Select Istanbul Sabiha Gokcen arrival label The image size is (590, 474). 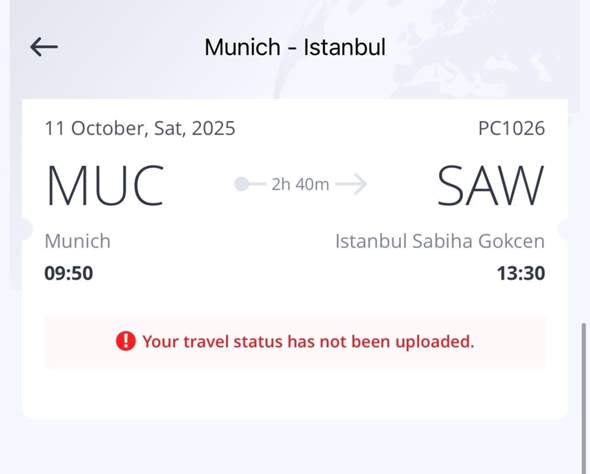(x=440, y=241)
